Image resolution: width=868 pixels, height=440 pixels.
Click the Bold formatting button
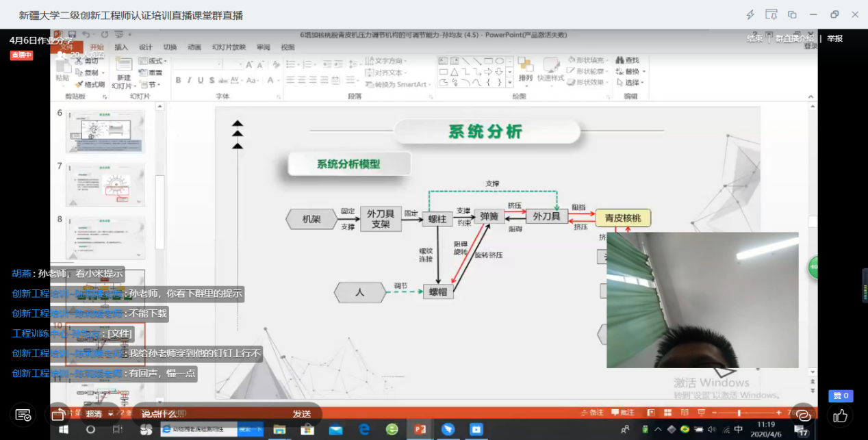[178, 80]
